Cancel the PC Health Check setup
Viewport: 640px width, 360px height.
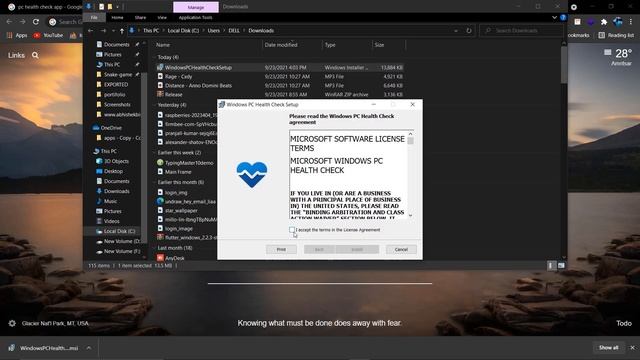pos(401,249)
